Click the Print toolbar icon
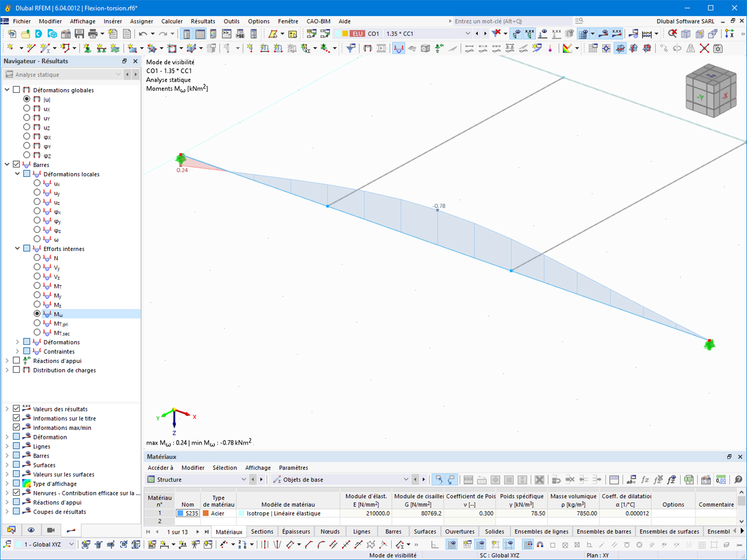 [93, 34]
